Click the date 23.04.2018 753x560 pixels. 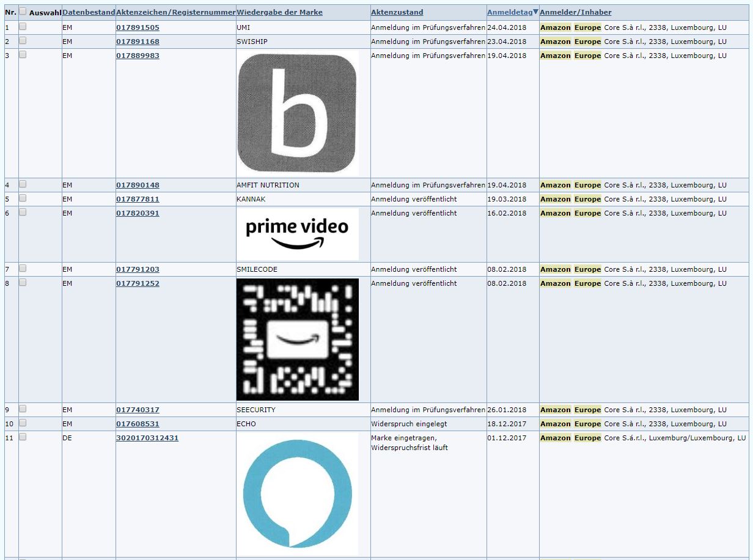tap(507, 42)
